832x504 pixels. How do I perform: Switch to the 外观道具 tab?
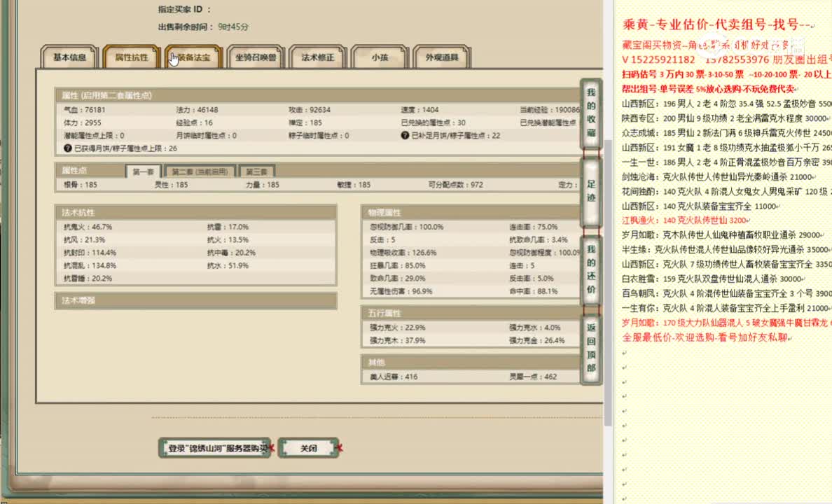click(x=441, y=57)
